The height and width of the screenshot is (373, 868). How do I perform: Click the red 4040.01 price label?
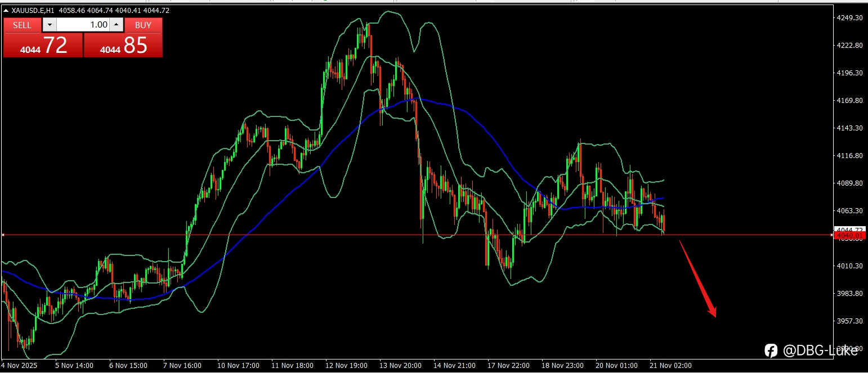850,236
